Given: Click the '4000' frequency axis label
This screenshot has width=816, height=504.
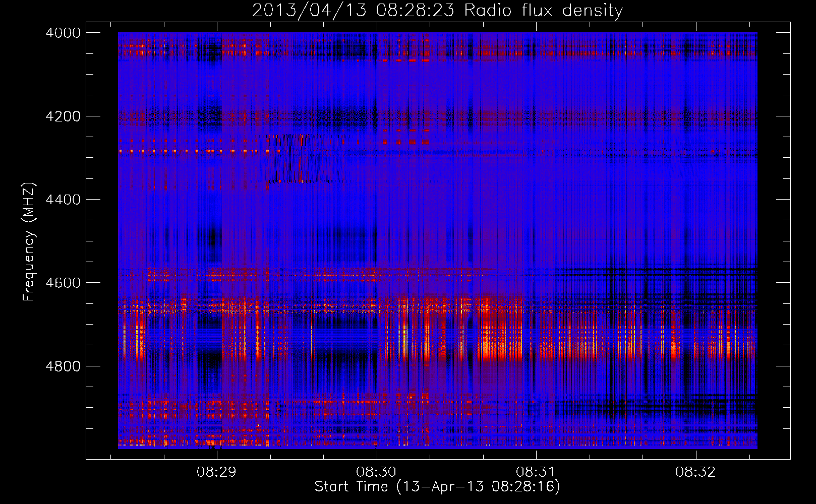Looking at the screenshot, I should coord(63,33).
